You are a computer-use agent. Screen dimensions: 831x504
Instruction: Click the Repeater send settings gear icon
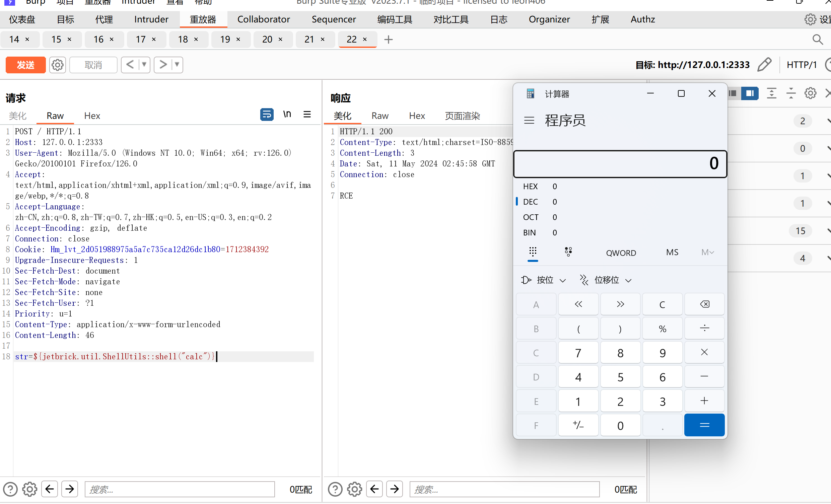(x=57, y=65)
